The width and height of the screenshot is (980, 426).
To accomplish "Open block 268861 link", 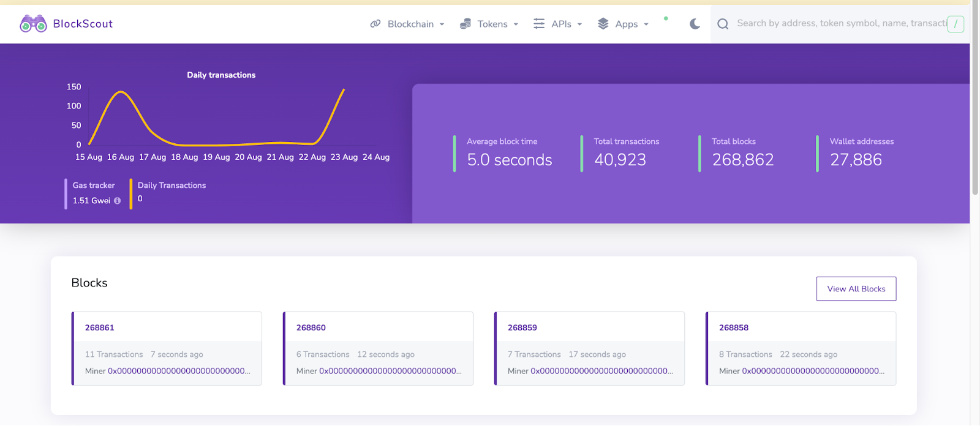I will point(100,327).
